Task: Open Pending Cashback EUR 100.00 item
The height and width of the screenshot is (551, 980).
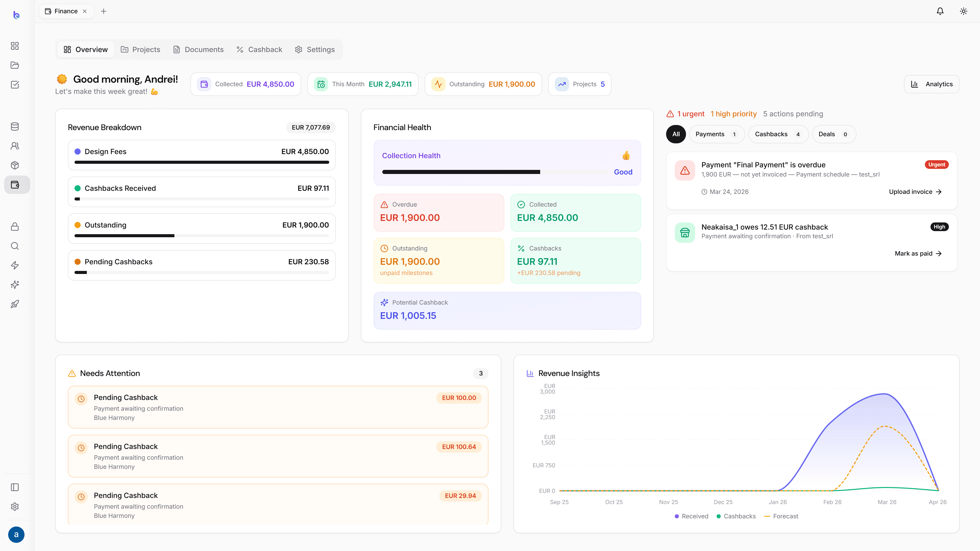Action: pyautogui.click(x=278, y=407)
